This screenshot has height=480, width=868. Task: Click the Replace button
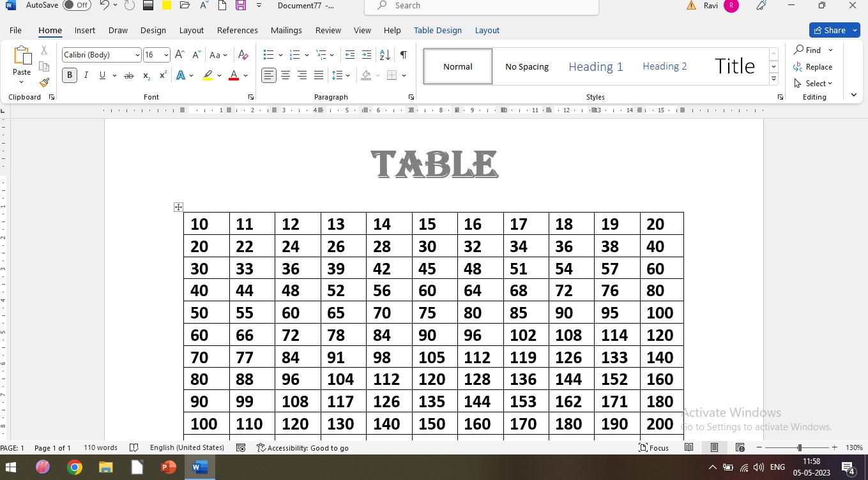813,67
